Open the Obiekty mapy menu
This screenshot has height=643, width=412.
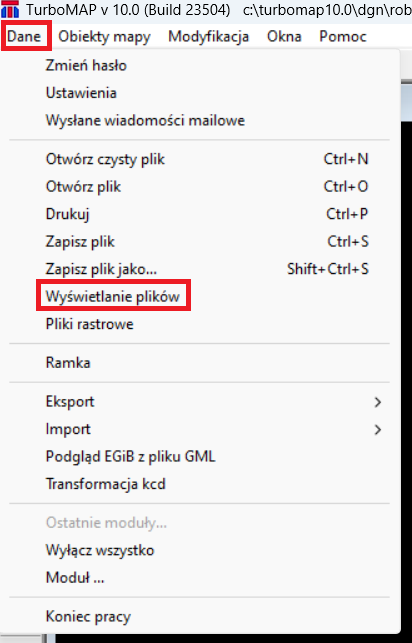coord(105,36)
